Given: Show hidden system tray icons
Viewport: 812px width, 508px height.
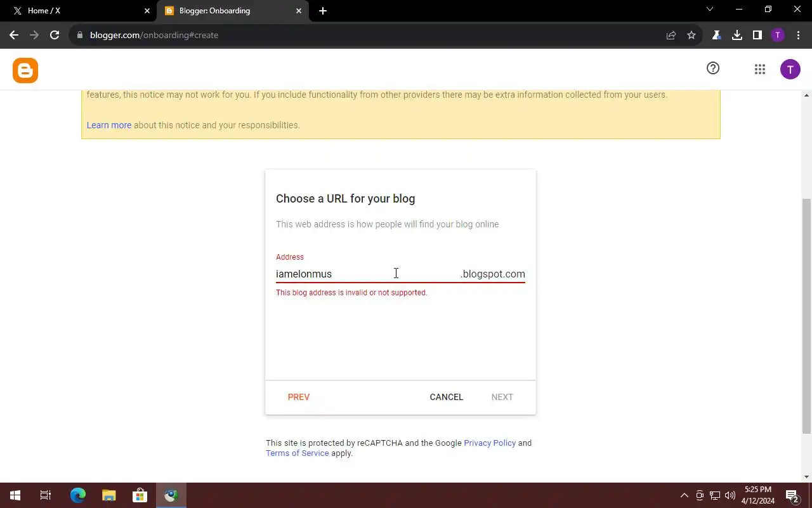Looking at the screenshot, I should click(x=684, y=495).
